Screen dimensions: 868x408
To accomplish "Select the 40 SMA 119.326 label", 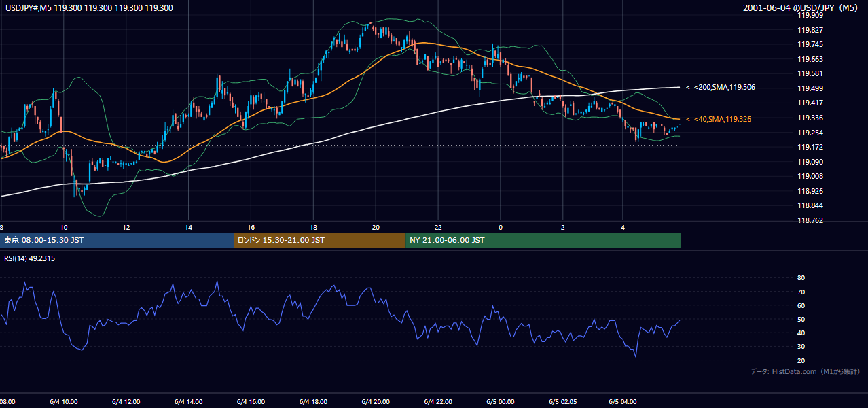I will (719, 119).
